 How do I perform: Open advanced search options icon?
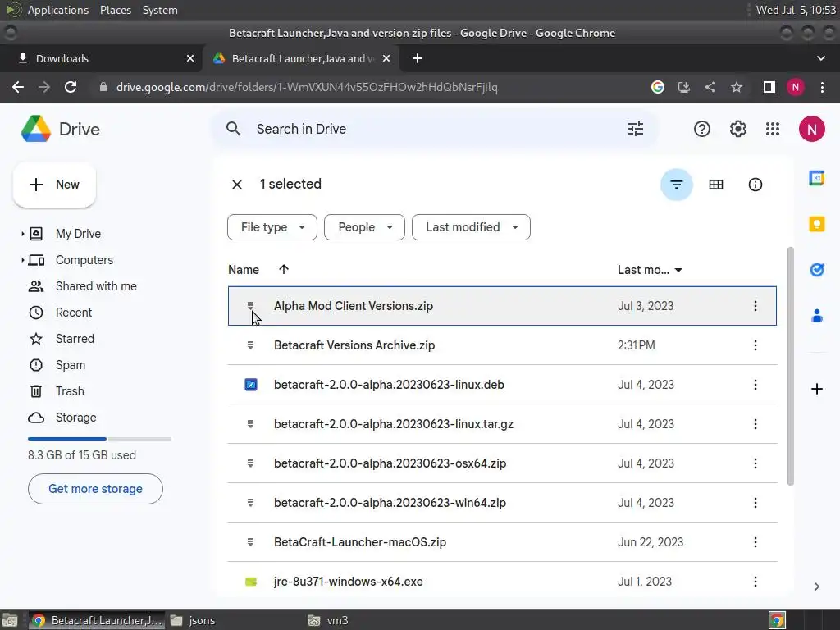(636, 129)
